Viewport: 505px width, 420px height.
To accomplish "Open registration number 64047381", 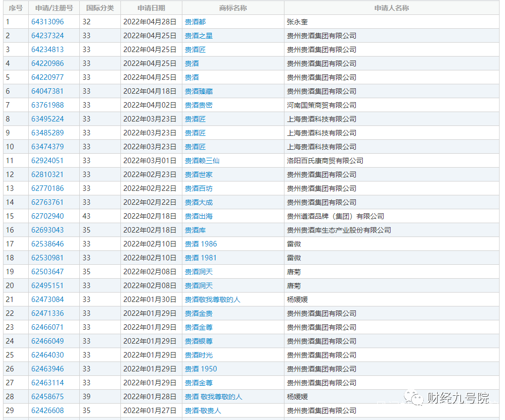I will pos(48,91).
